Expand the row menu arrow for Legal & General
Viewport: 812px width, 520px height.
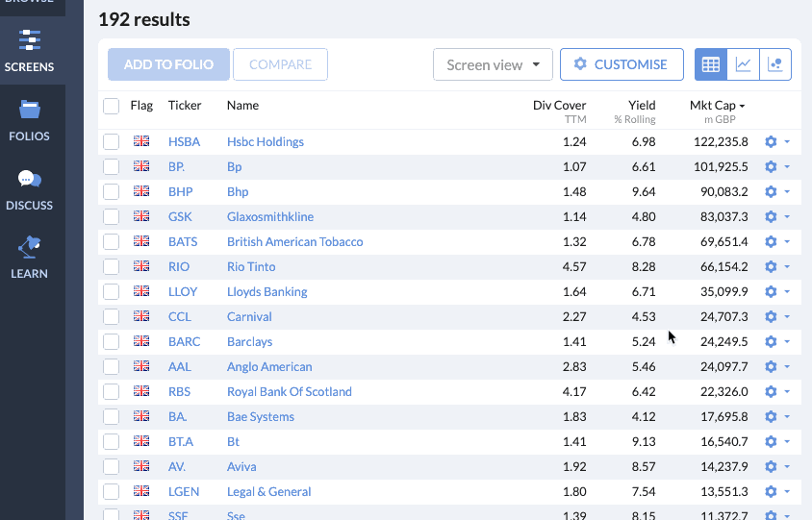(x=787, y=491)
